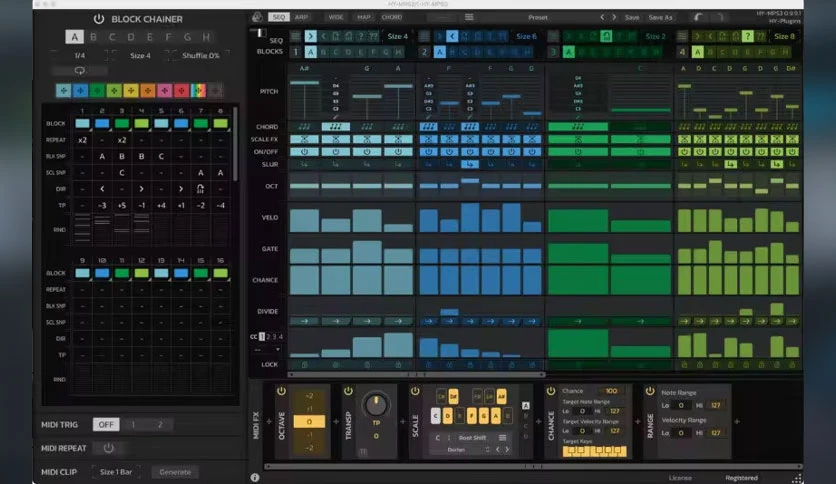Open the Size 4 sequencer 1 dropdown
This screenshot has width=836, height=484.
397,36
